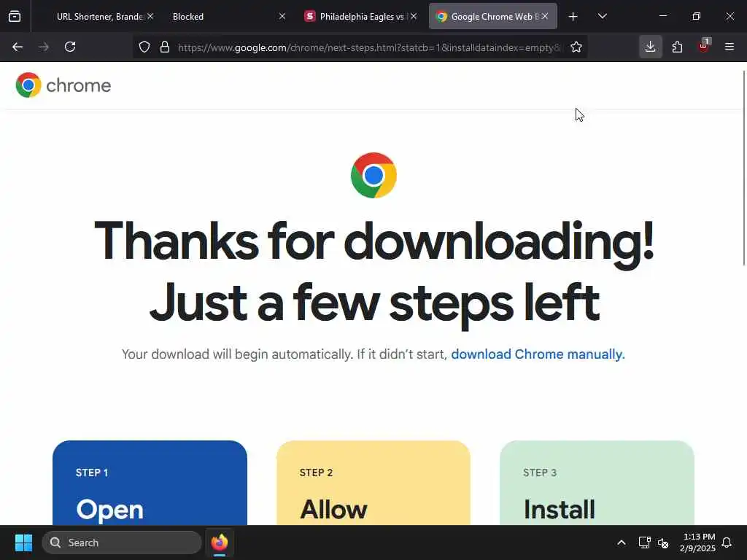Minimize the Firefox window
747x560 pixels.
(x=662, y=16)
